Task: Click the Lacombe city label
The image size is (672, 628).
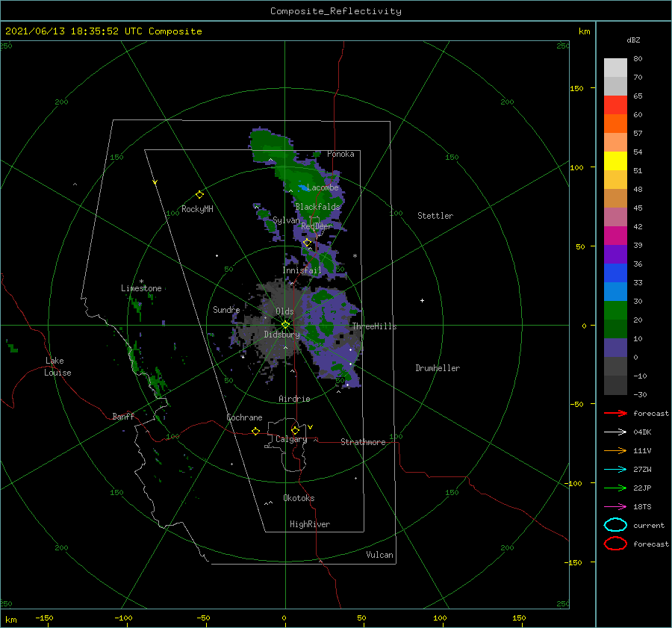Action: click(x=323, y=187)
